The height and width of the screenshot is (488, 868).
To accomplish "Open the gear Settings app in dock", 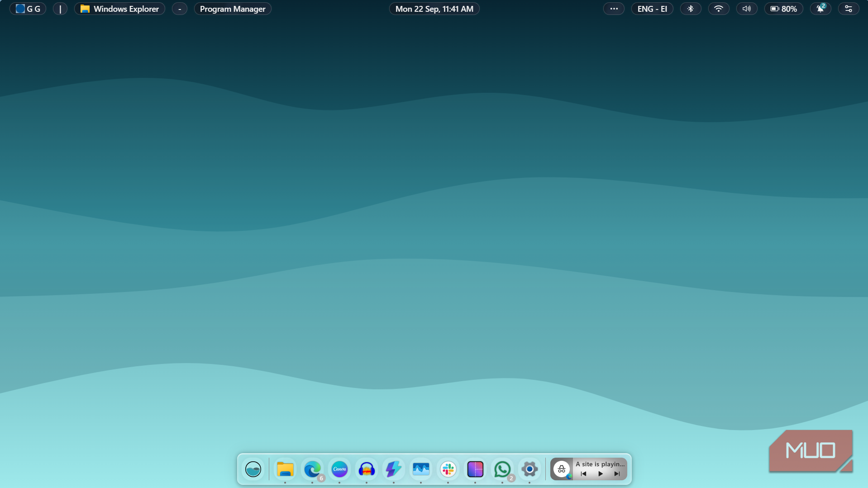I will (x=529, y=469).
